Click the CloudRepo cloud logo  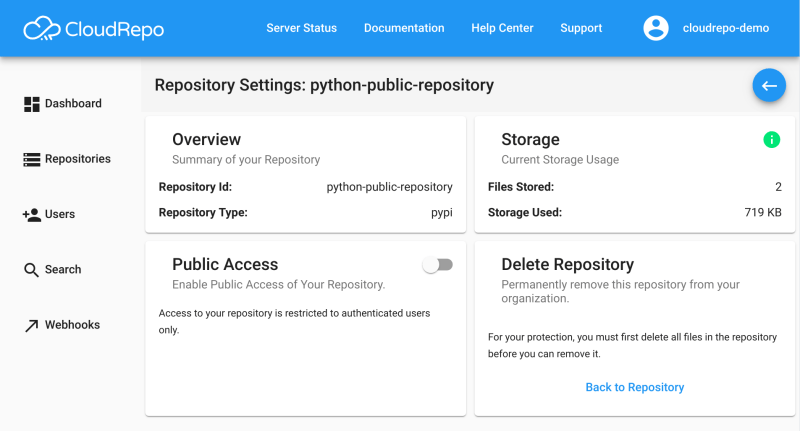42,29
